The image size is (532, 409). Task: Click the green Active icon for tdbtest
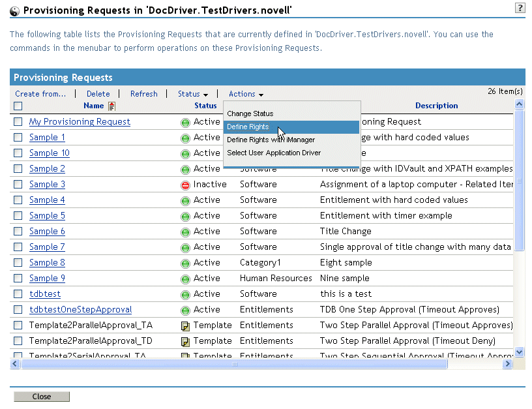pyautogui.click(x=185, y=294)
